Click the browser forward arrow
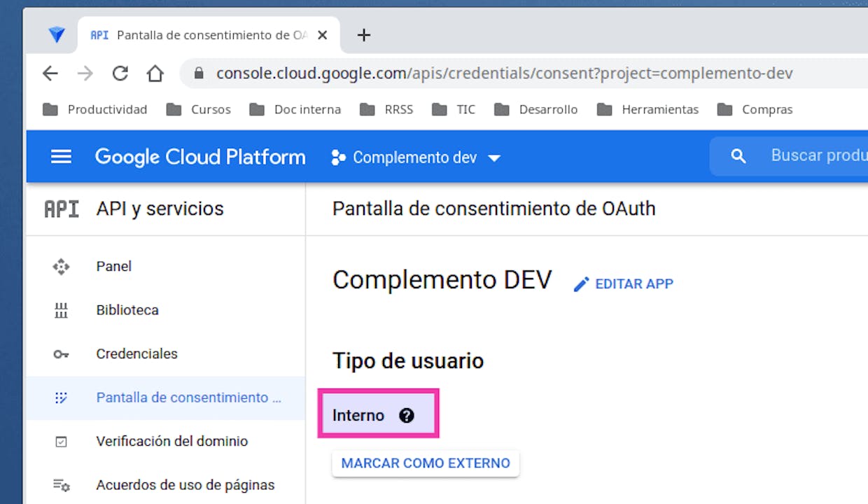The height and width of the screenshot is (504, 868). coord(85,73)
